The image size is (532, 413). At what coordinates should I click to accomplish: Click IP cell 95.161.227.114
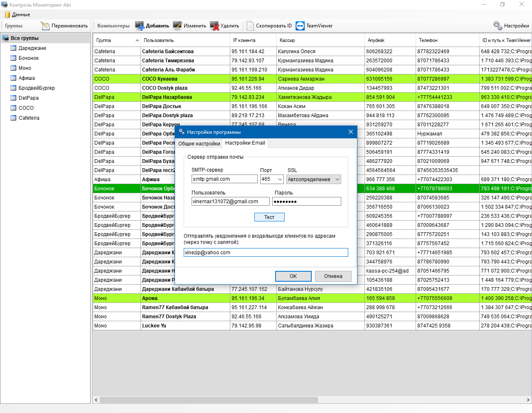[254, 307]
